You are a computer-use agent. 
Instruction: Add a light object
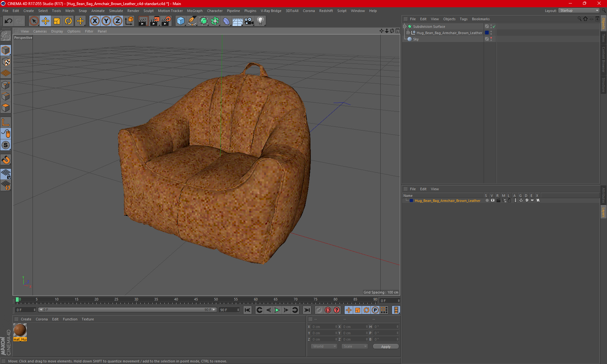pos(260,21)
